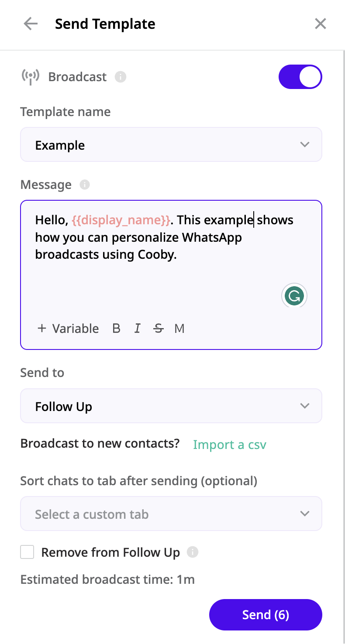Disable the Broadcast toggle switch
This screenshot has height=644, width=345.
[x=300, y=76]
